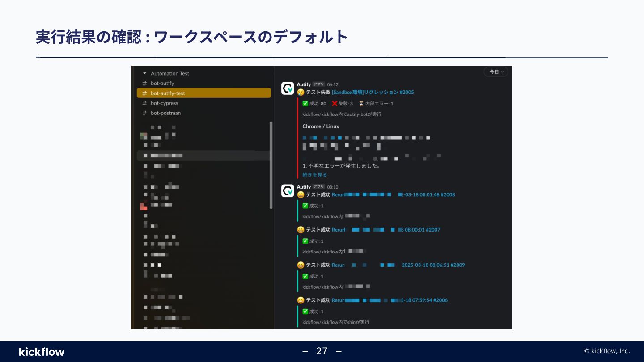
Task: Click the 06:32 message timestamp
Action: [x=333, y=84]
